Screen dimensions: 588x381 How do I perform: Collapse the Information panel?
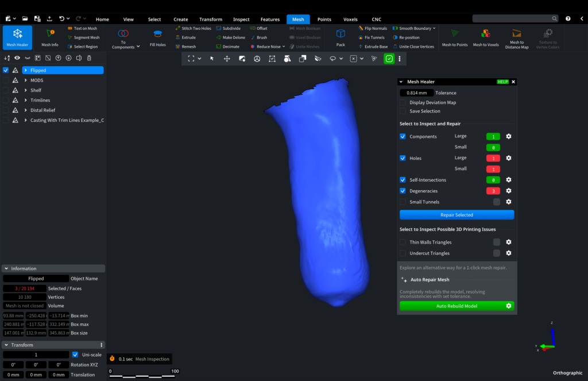(6, 268)
